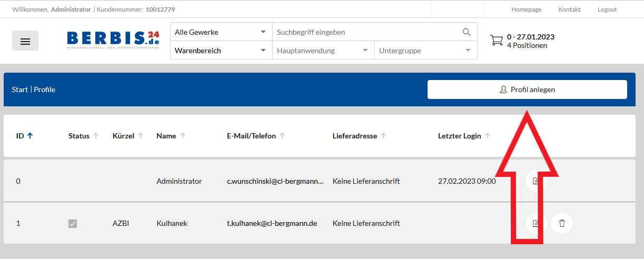Click the E-Mail/Telefon column header
644x259 pixels.
252,136
